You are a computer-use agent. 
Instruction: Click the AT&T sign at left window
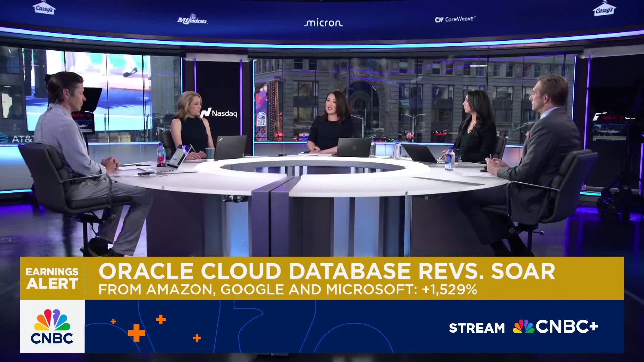tap(23, 139)
